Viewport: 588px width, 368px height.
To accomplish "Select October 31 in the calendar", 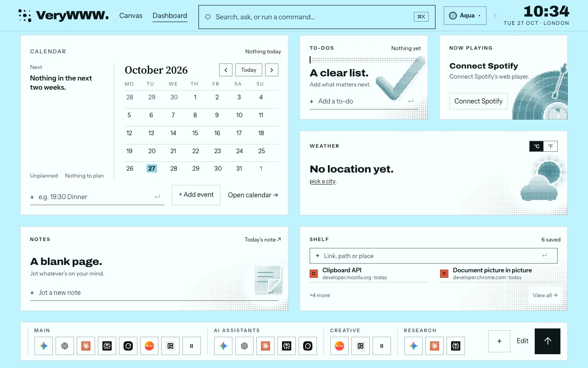I will point(239,168).
